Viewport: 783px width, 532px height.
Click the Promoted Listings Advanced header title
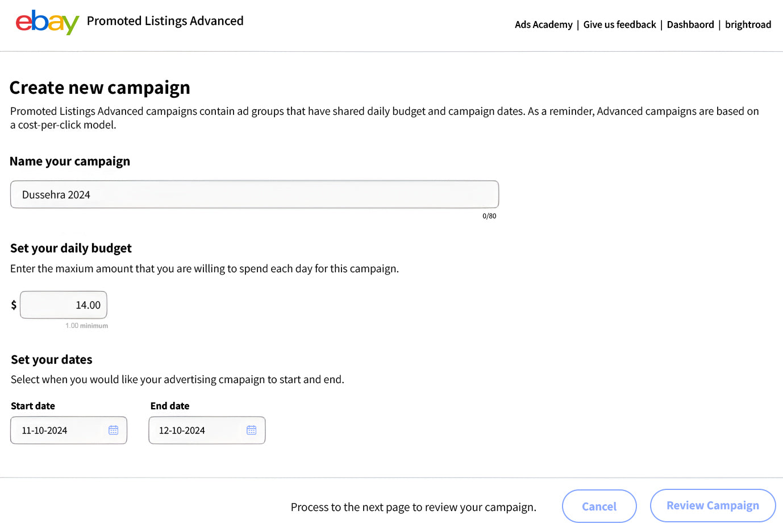(165, 21)
